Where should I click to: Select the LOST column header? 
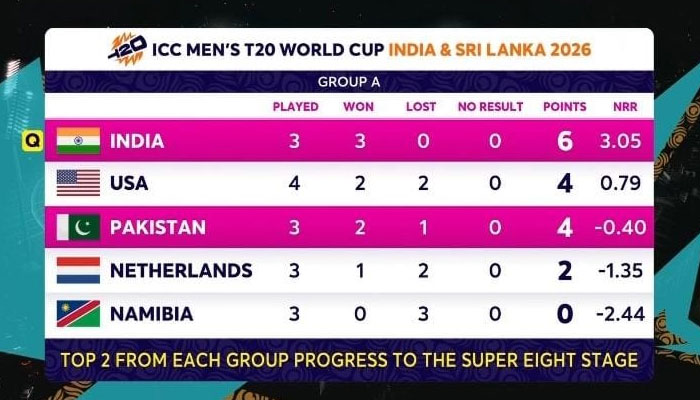click(x=421, y=107)
